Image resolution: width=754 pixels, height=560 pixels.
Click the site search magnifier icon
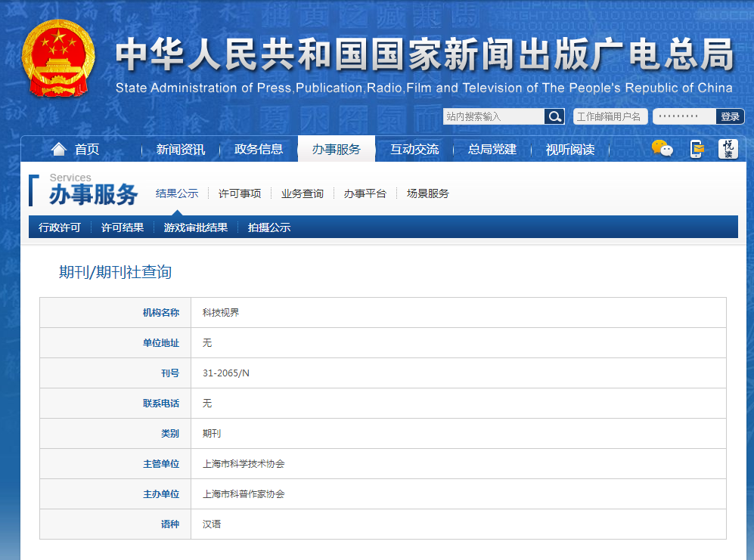pos(554,116)
